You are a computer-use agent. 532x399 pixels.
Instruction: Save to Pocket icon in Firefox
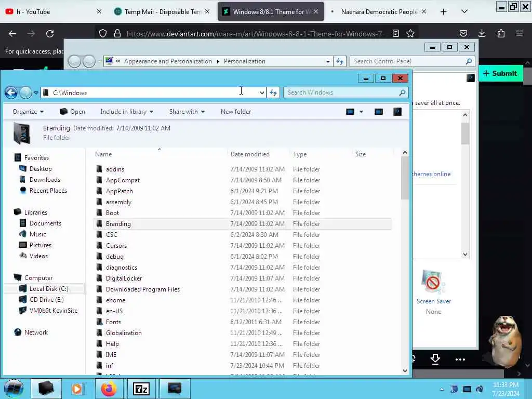coord(463,33)
